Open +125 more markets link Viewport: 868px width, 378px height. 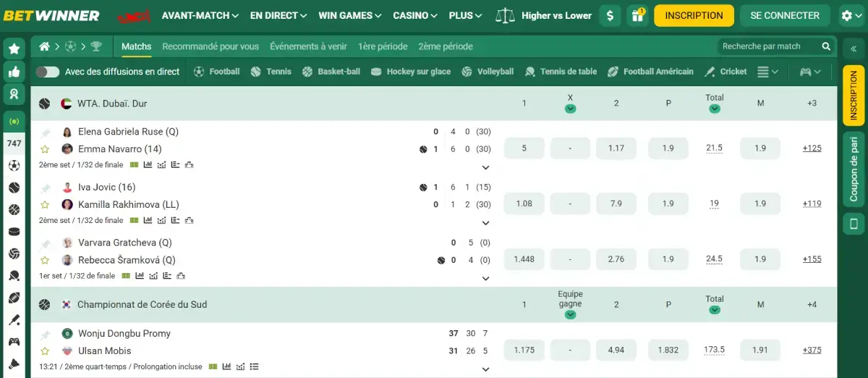[x=812, y=148]
